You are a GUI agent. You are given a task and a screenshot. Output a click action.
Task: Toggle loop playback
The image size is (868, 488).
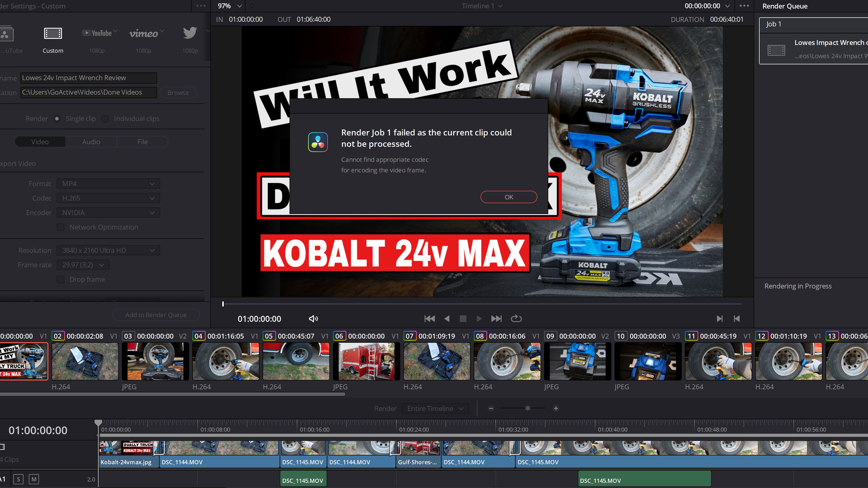516,319
